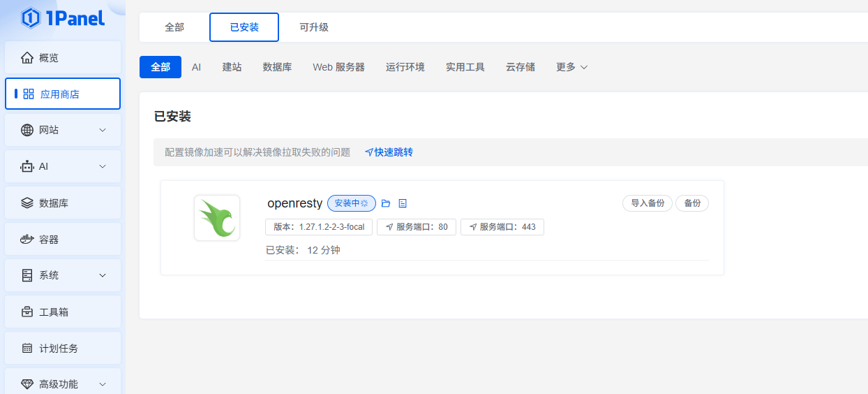Open 计划任务 scheduled tasks in sidebar

tap(63, 349)
